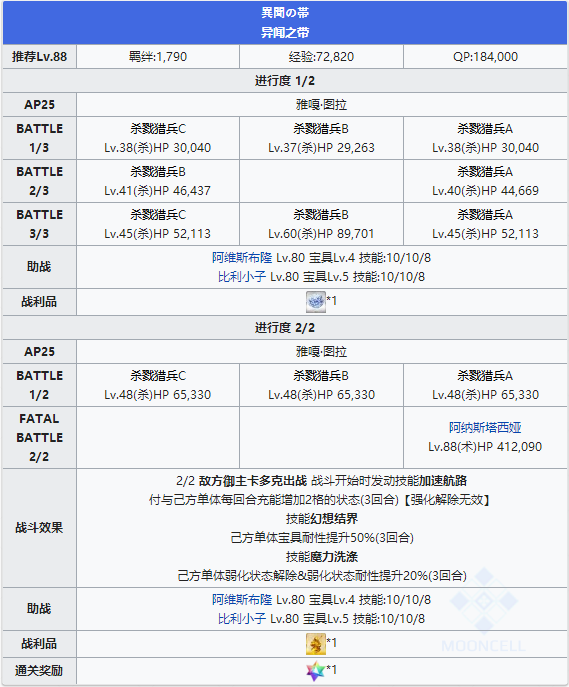Click the 助战 label under 进行度 2/2
This screenshot has width=569, height=687.
[x=39, y=609]
